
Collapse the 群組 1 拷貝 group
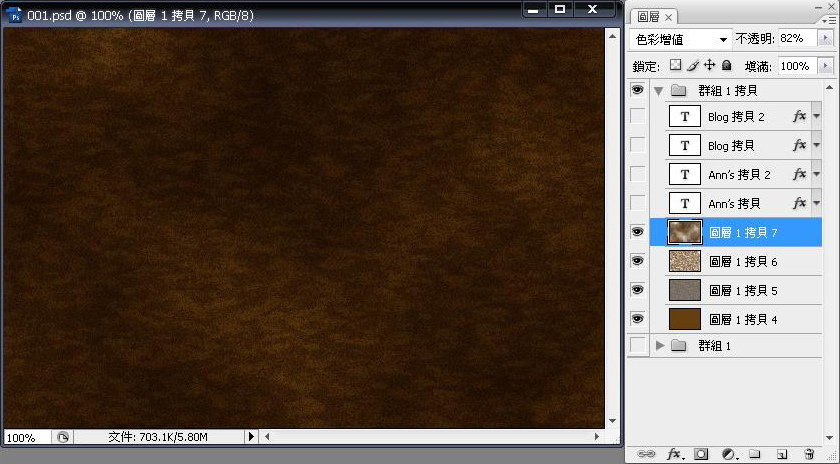point(659,91)
